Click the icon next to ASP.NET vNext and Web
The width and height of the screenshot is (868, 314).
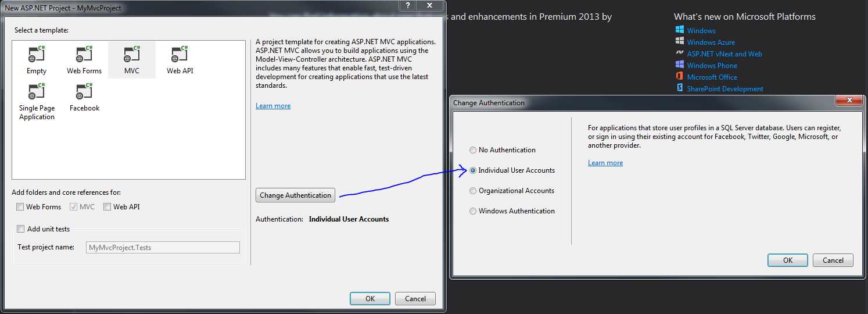click(679, 53)
